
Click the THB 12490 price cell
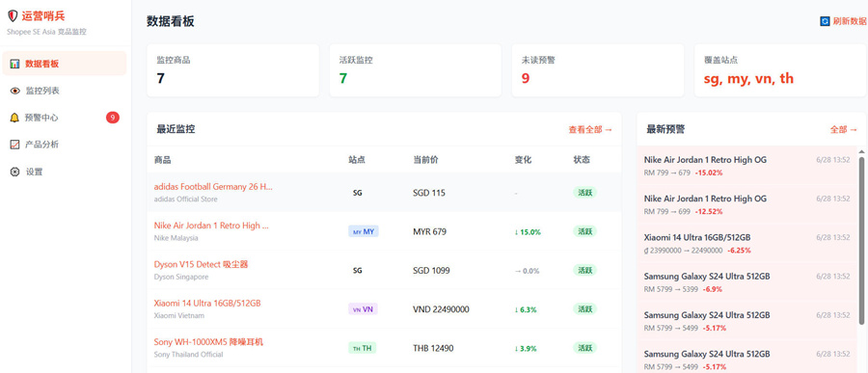point(433,348)
